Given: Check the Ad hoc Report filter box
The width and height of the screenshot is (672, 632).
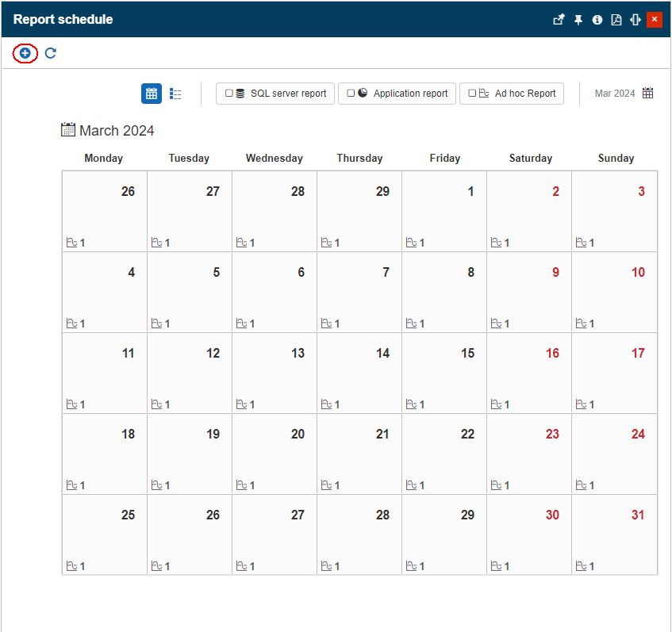Looking at the screenshot, I should coord(472,94).
